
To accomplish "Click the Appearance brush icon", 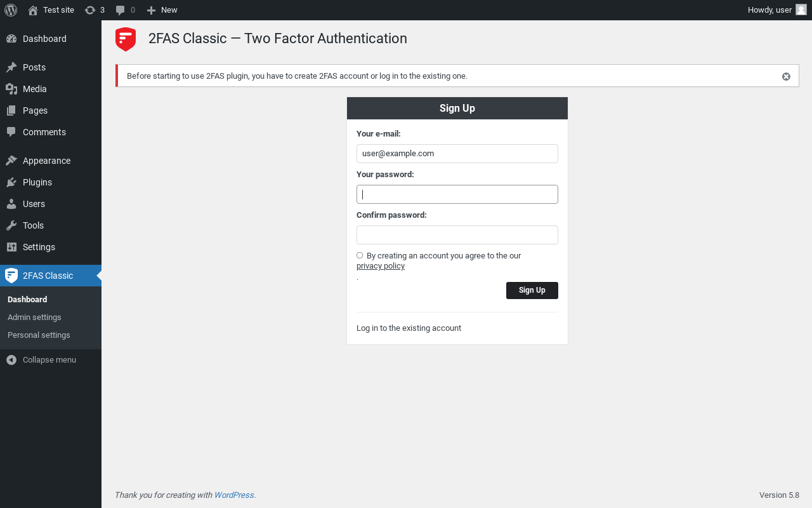I will (x=11, y=161).
